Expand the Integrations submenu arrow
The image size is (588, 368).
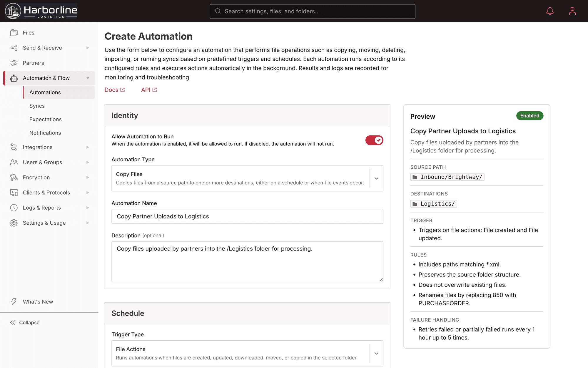[88, 147]
